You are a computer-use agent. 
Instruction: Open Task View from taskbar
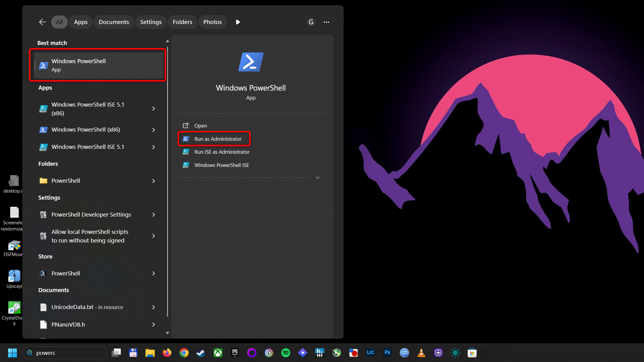coord(116,353)
